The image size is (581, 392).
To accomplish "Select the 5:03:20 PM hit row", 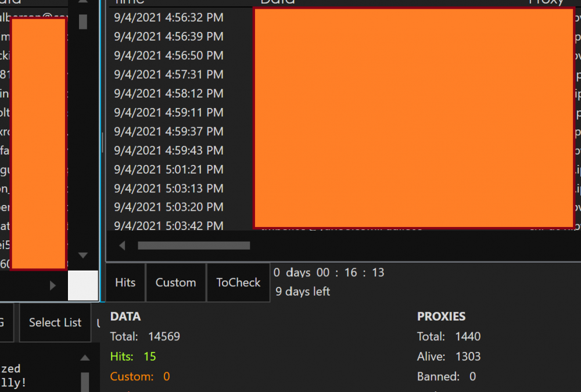I will [168, 207].
